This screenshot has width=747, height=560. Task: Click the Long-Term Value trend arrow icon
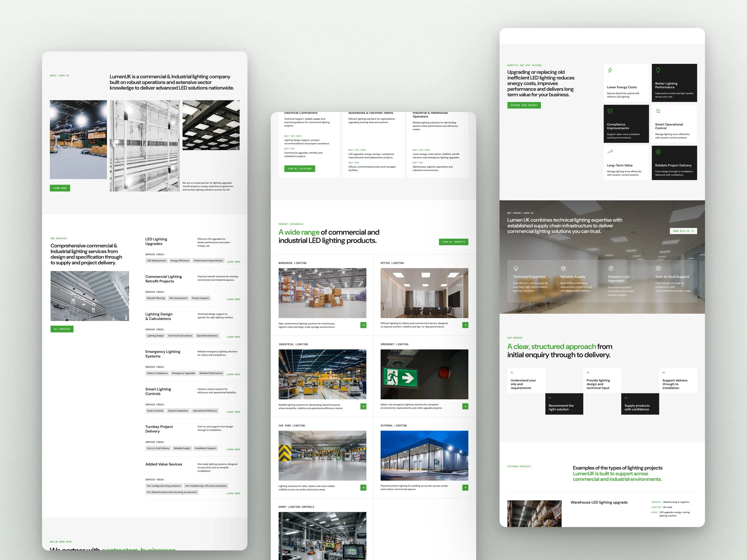610,152
